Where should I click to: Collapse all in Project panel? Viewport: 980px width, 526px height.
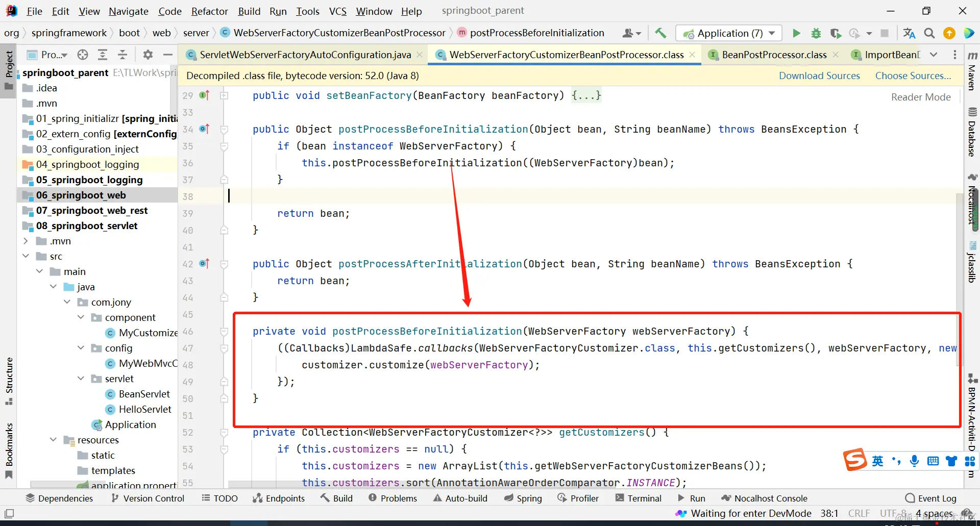coord(122,55)
